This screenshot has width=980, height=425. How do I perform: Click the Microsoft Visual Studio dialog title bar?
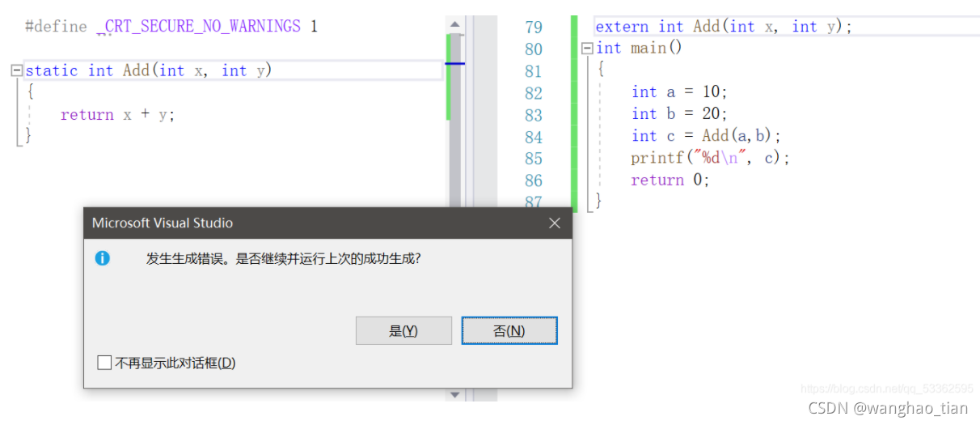pos(327,223)
